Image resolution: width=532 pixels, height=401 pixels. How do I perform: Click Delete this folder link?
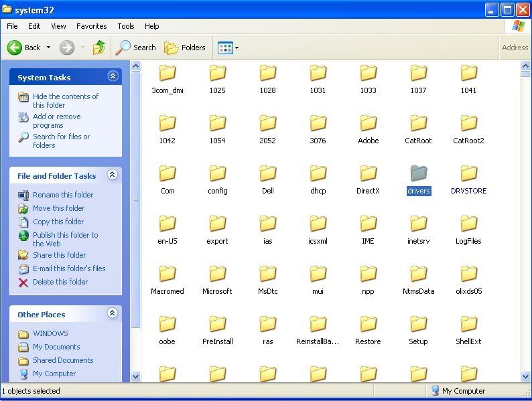(x=60, y=282)
